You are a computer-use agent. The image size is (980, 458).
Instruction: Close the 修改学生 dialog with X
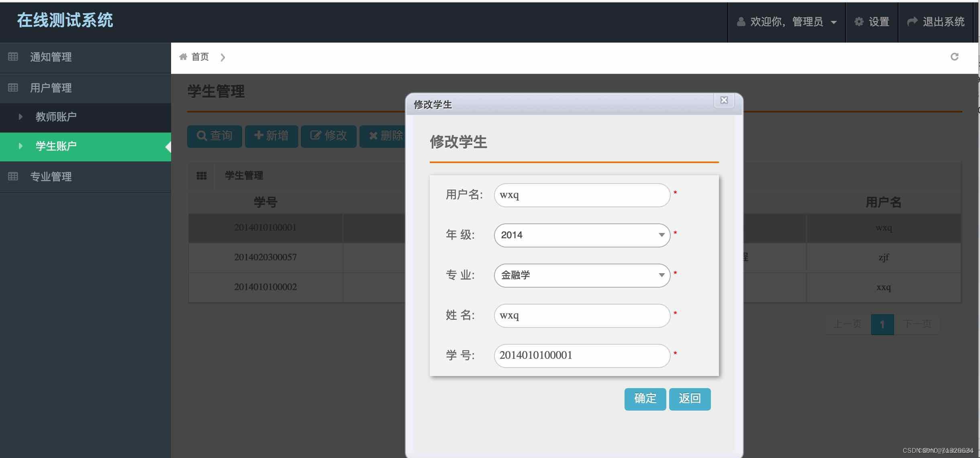coord(724,100)
